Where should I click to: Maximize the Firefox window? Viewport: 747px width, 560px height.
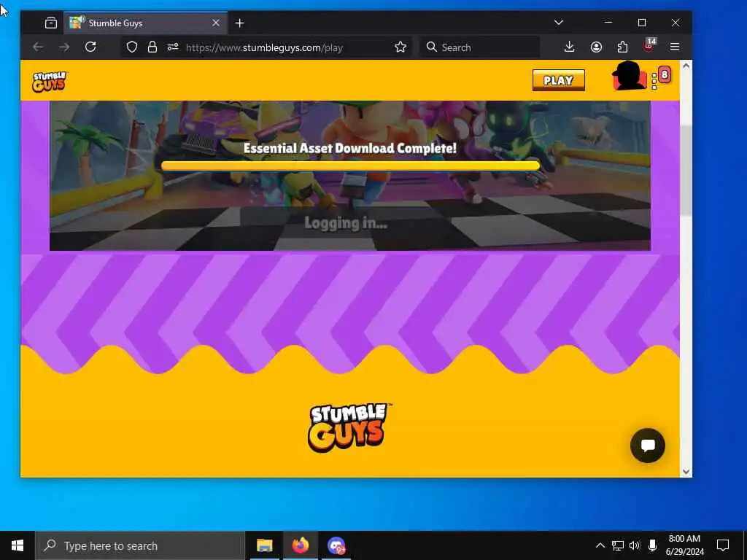pos(642,23)
